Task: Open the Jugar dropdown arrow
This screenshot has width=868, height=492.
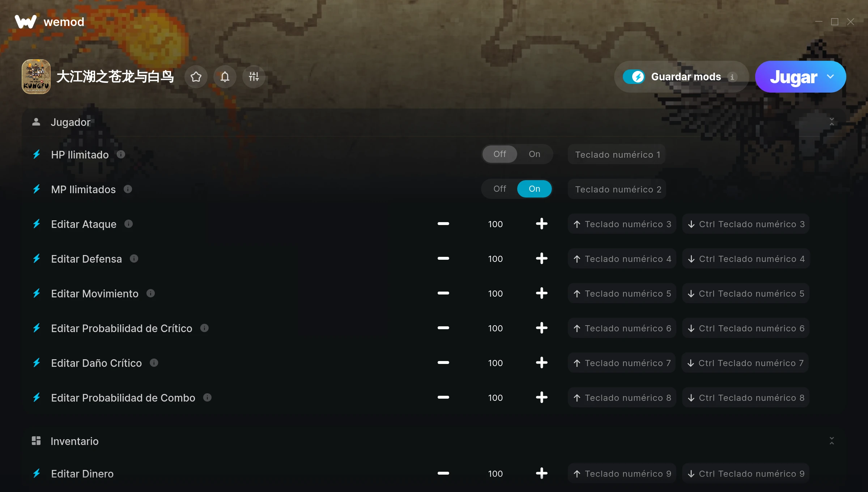Action: pyautogui.click(x=830, y=77)
